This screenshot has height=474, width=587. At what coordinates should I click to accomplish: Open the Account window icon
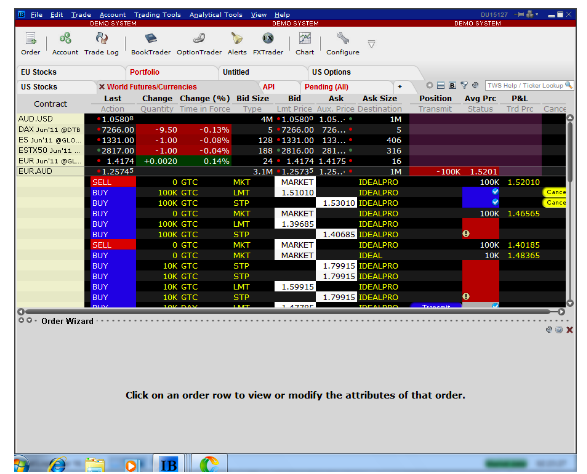point(65,44)
